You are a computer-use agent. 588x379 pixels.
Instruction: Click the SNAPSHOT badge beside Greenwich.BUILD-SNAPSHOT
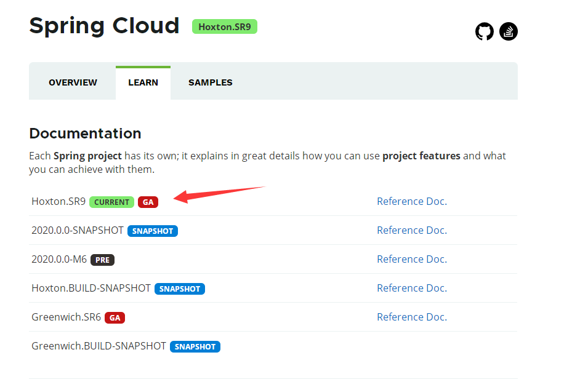point(195,346)
